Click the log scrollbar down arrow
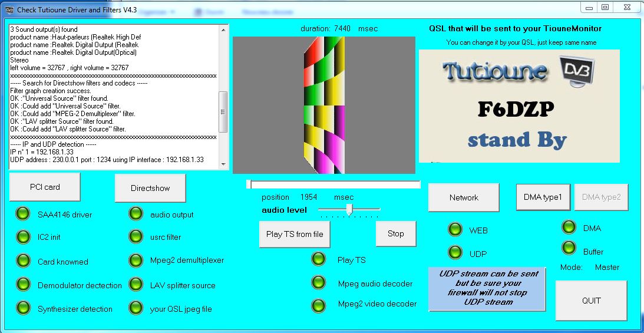 (223, 164)
